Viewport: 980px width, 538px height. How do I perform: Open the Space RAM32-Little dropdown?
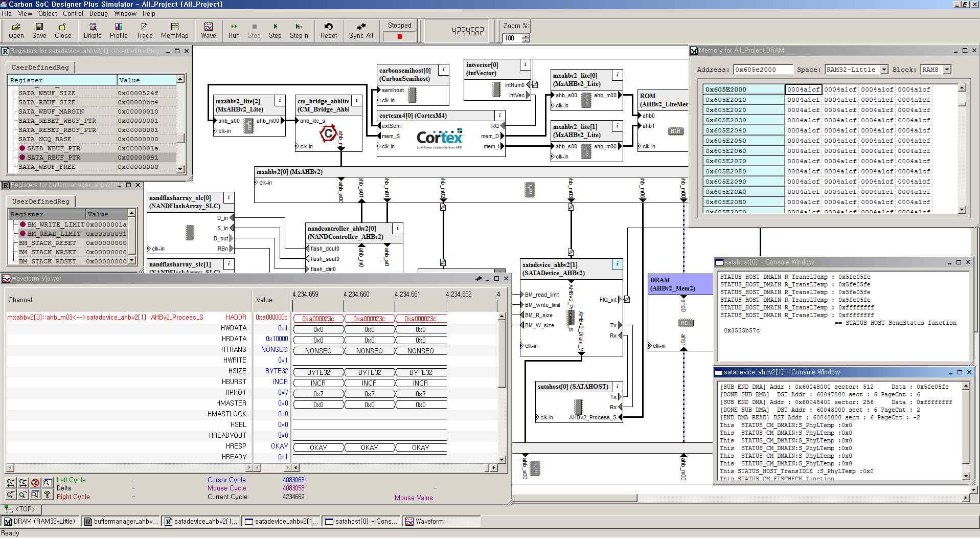click(883, 70)
